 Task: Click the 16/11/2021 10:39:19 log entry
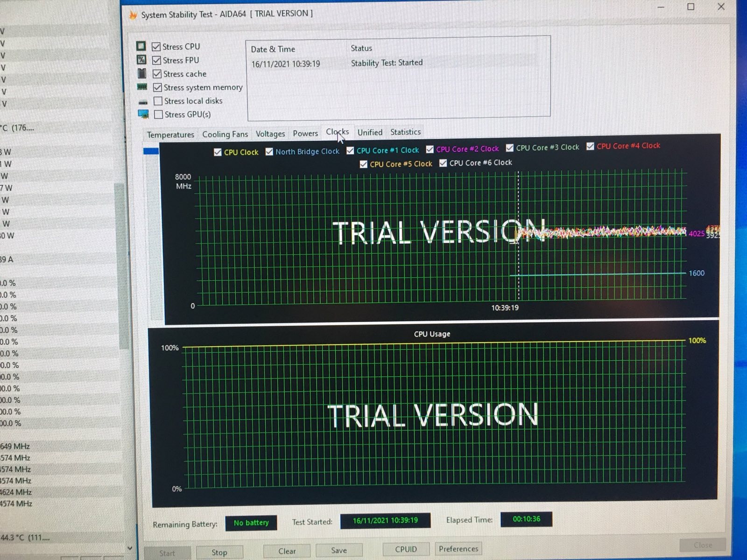coord(286,64)
